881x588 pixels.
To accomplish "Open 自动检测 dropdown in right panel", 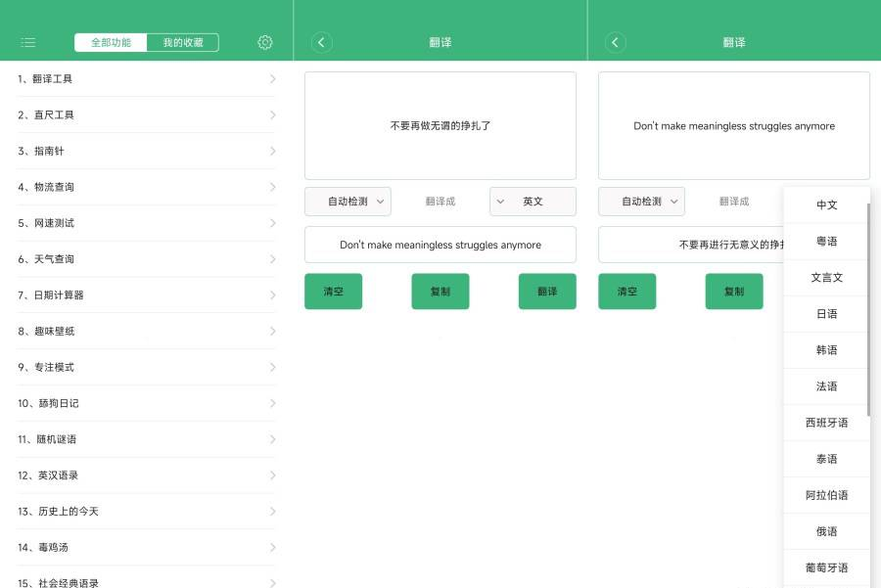I will pyautogui.click(x=641, y=202).
